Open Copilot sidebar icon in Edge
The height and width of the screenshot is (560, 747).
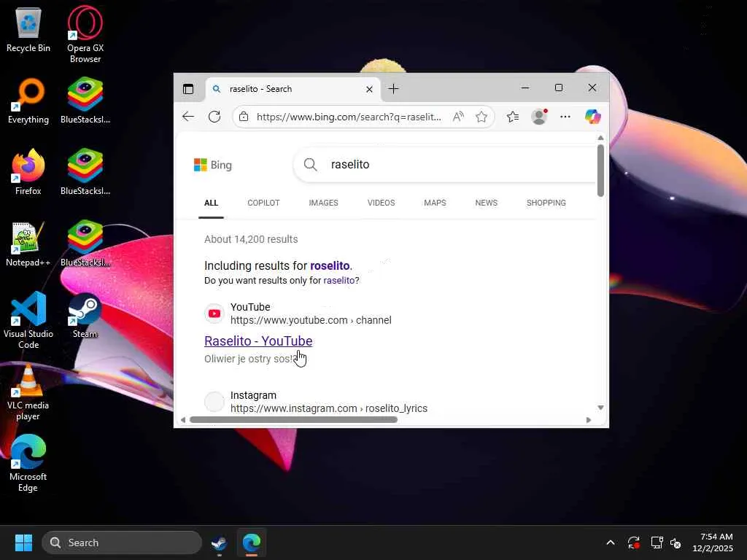point(592,117)
